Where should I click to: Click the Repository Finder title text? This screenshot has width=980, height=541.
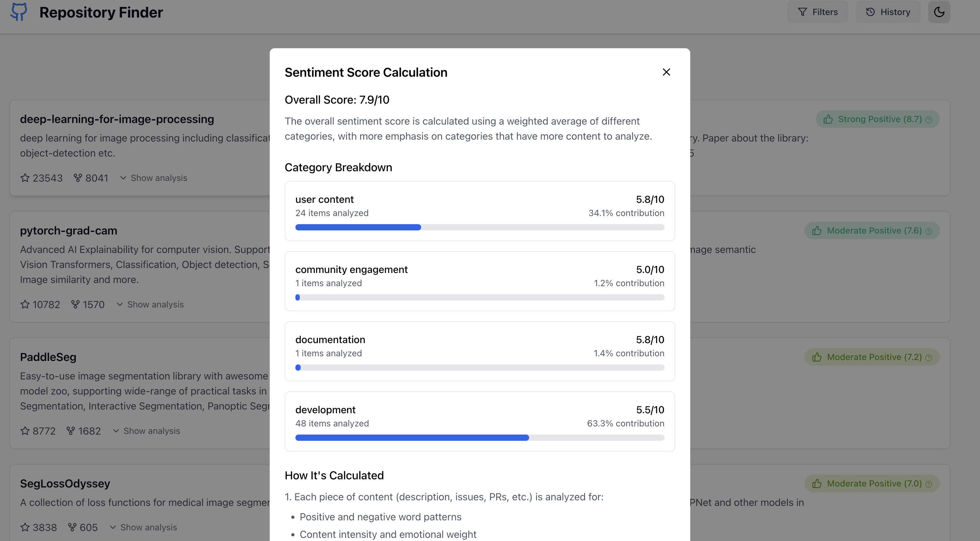pos(101,13)
